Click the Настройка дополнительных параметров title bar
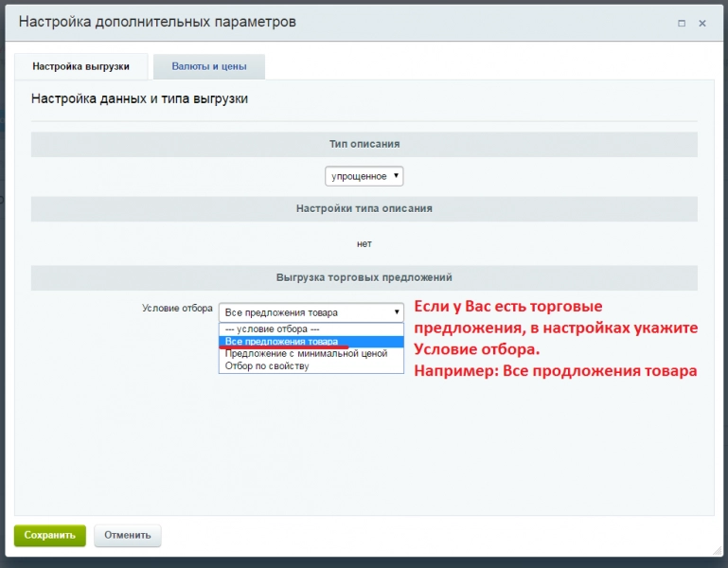 point(364,23)
